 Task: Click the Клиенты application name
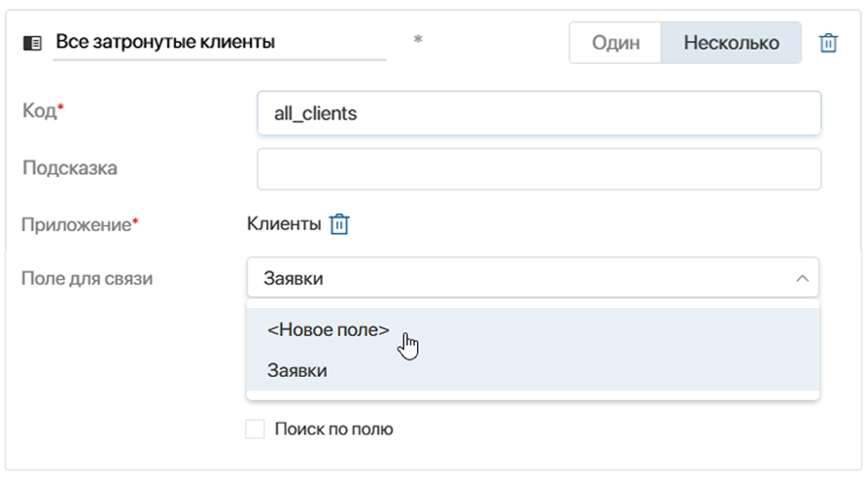(284, 223)
